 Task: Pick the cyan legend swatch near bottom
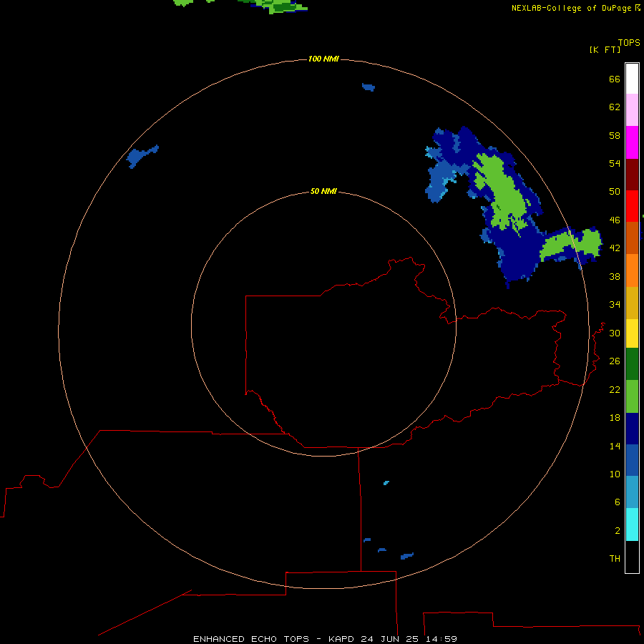point(632,525)
